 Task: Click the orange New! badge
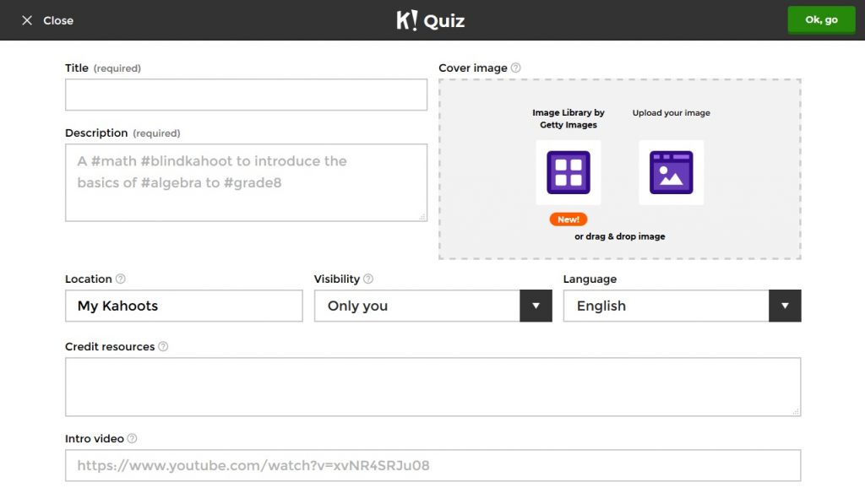coord(569,219)
